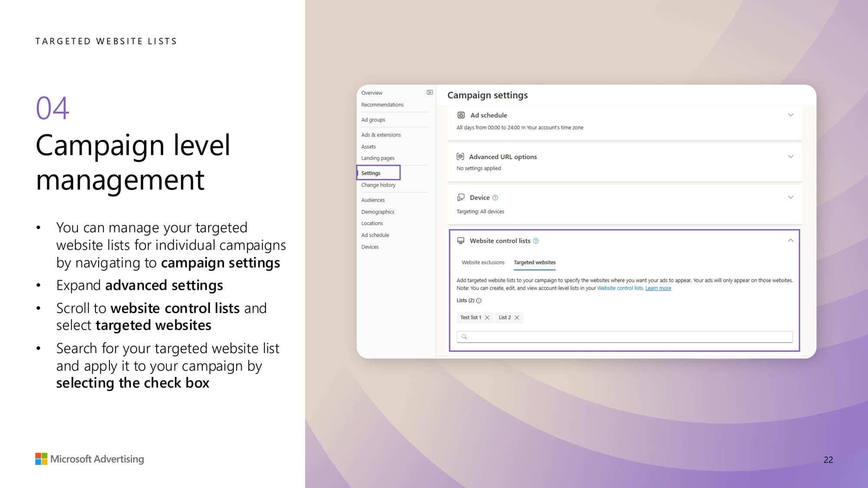The width and height of the screenshot is (868, 488).
Task: Click the slide page number 22
Action: [828, 460]
